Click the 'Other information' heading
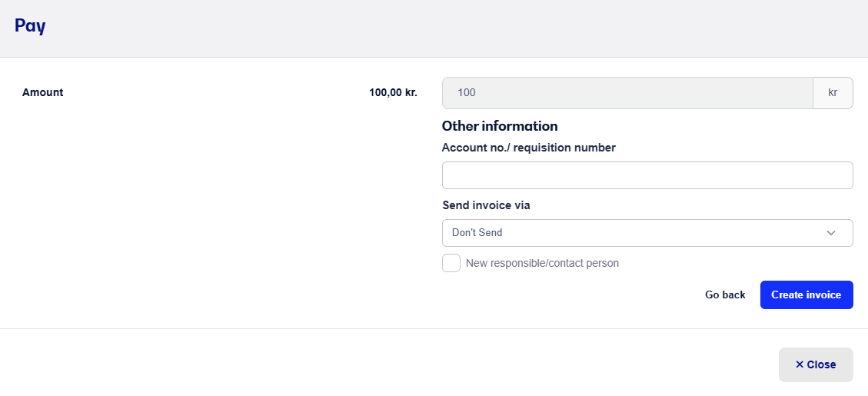The image size is (868, 396). (500, 126)
